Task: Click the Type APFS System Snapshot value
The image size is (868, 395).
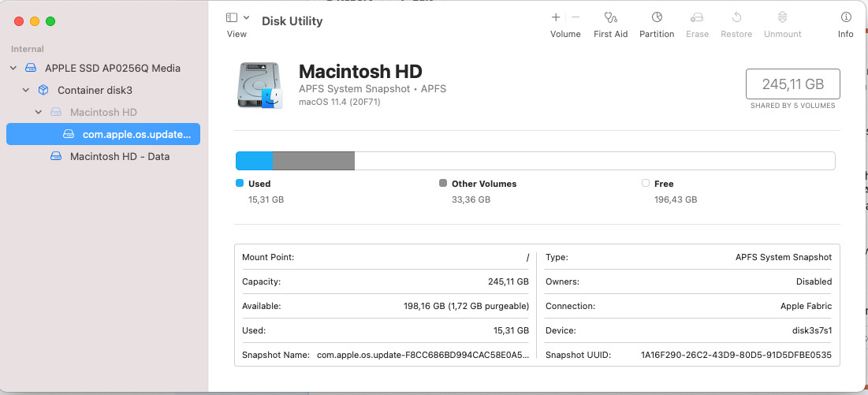Action: pyautogui.click(x=784, y=257)
